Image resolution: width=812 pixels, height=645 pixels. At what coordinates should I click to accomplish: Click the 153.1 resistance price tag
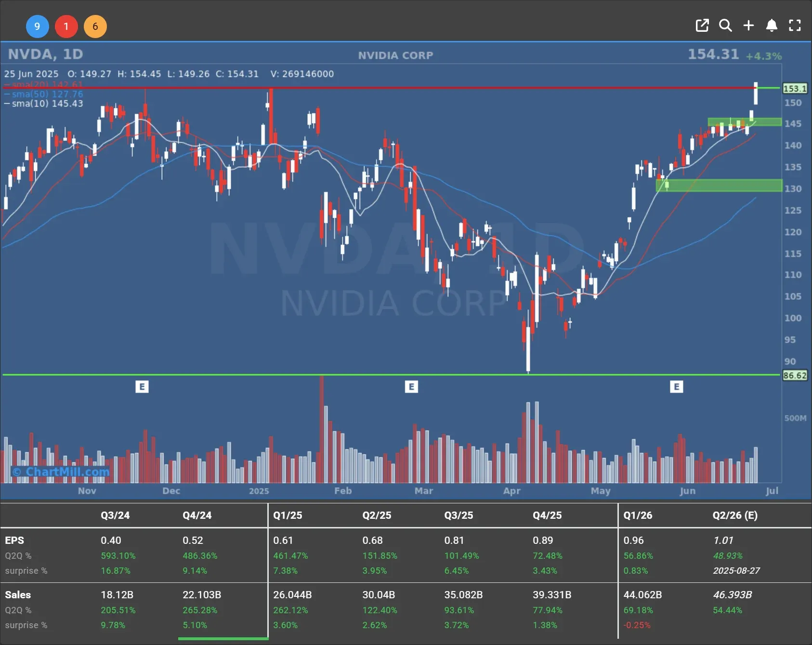pos(795,89)
